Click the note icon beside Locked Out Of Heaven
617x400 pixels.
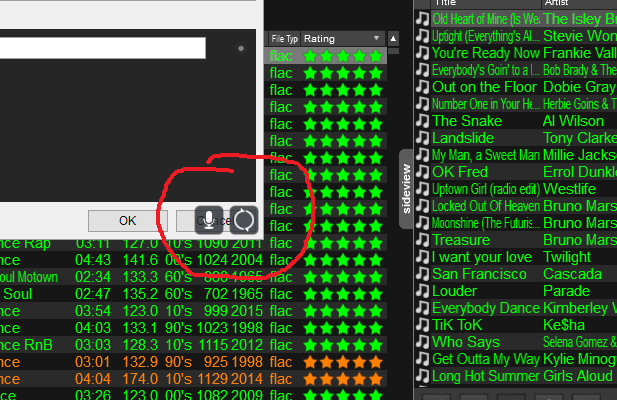pos(423,206)
